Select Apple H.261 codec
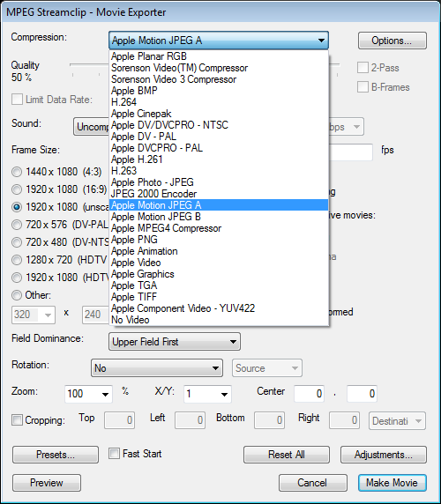Image resolution: width=441 pixels, height=504 pixels. pos(219,159)
